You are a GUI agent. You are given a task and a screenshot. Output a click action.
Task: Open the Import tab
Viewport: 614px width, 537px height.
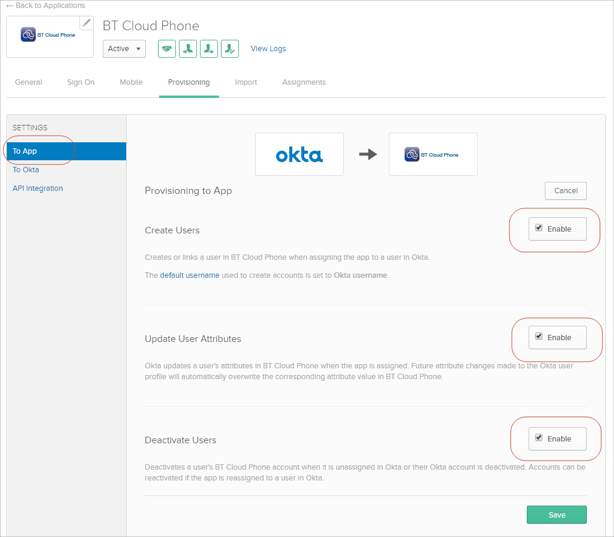[246, 82]
